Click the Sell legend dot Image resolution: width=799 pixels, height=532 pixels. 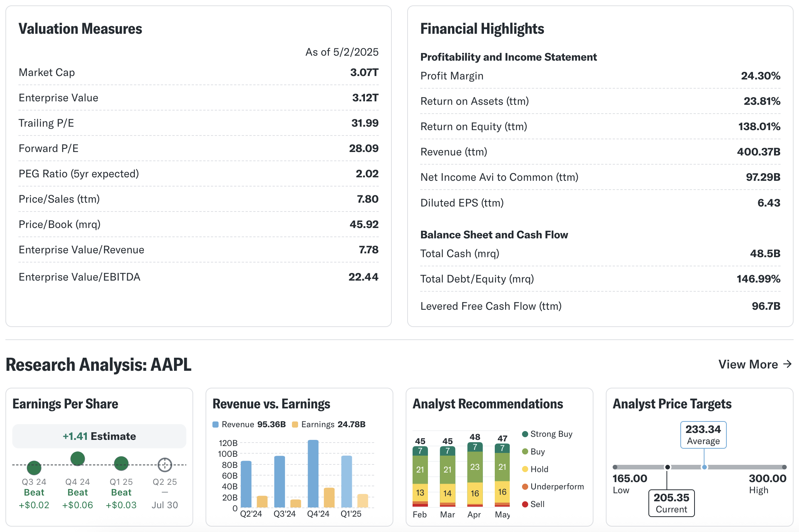click(x=525, y=504)
